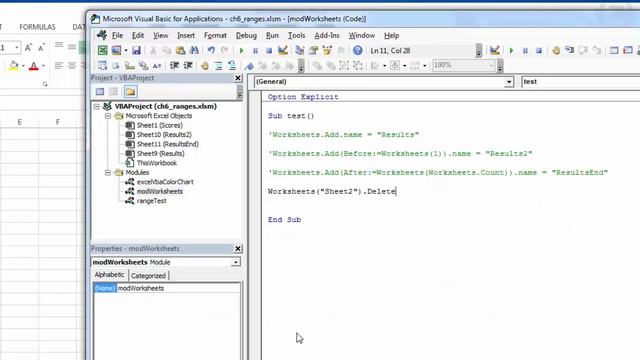Toggle Bookmark with the blue flag icon
The height and width of the screenshot is (360, 640).
pyautogui.click(x=249, y=66)
